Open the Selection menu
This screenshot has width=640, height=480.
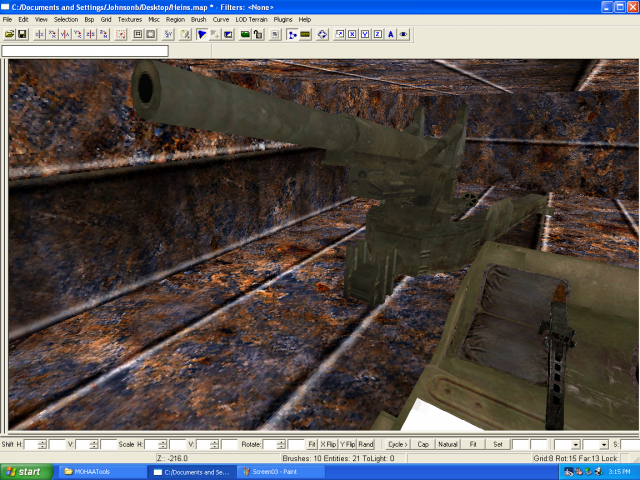(66, 19)
